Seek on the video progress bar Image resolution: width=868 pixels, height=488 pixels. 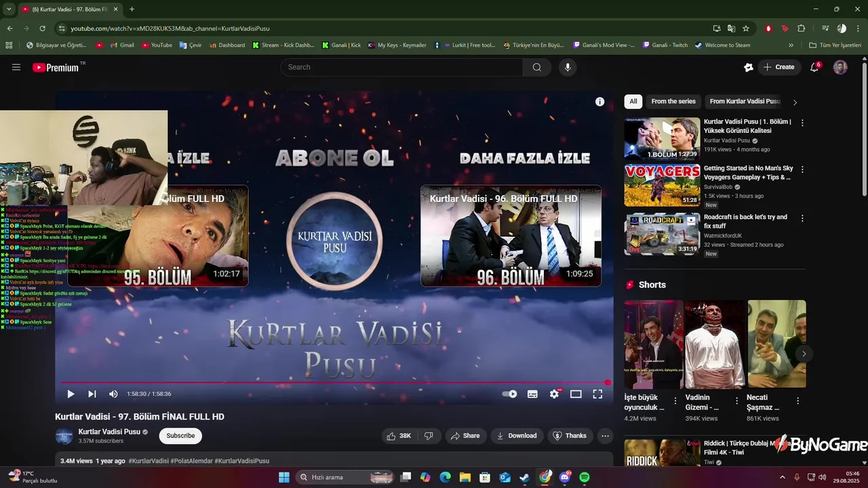[x=334, y=383]
